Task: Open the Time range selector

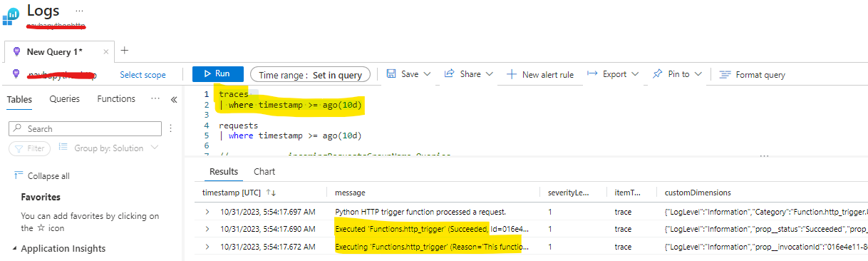Action: (310, 74)
